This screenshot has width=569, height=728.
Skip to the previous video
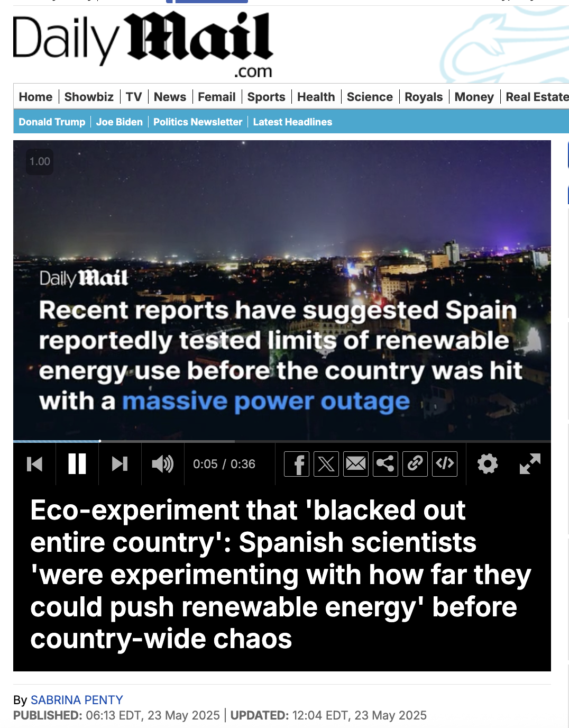pyautogui.click(x=34, y=465)
